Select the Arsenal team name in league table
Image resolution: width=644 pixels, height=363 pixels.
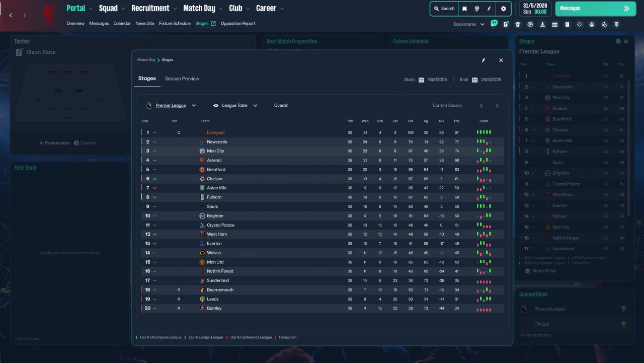coord(214,160)
